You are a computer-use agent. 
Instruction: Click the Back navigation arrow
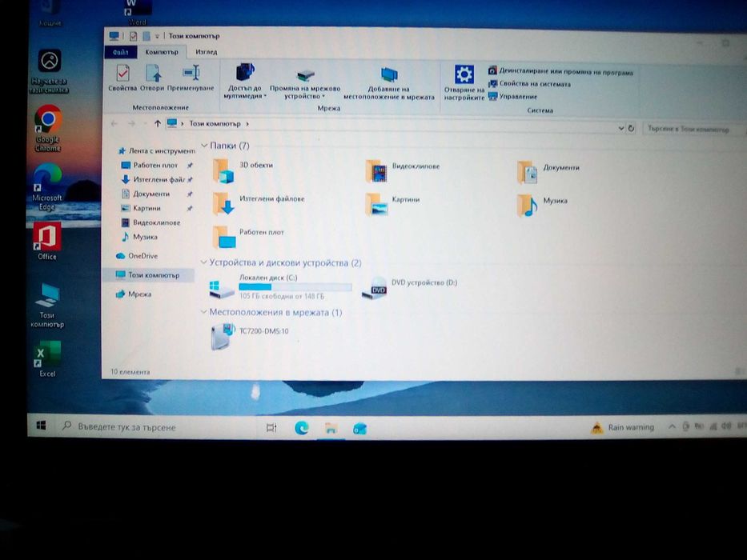114,123
